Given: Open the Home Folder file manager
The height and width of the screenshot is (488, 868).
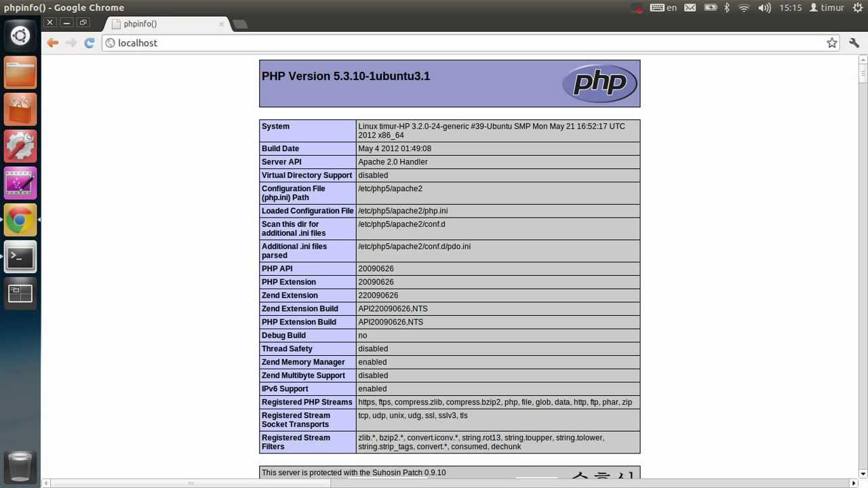Looking at the screenshot, I should [20, 73].
